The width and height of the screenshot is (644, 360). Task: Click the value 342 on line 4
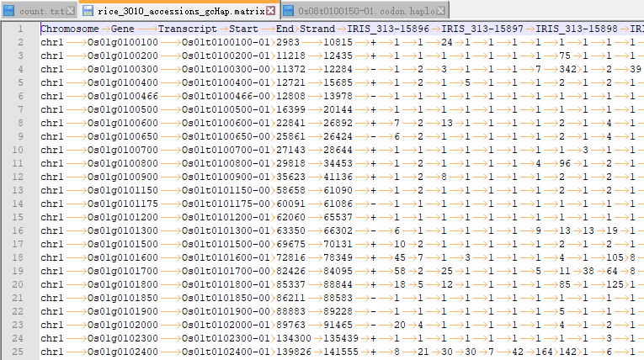(568, 69)
